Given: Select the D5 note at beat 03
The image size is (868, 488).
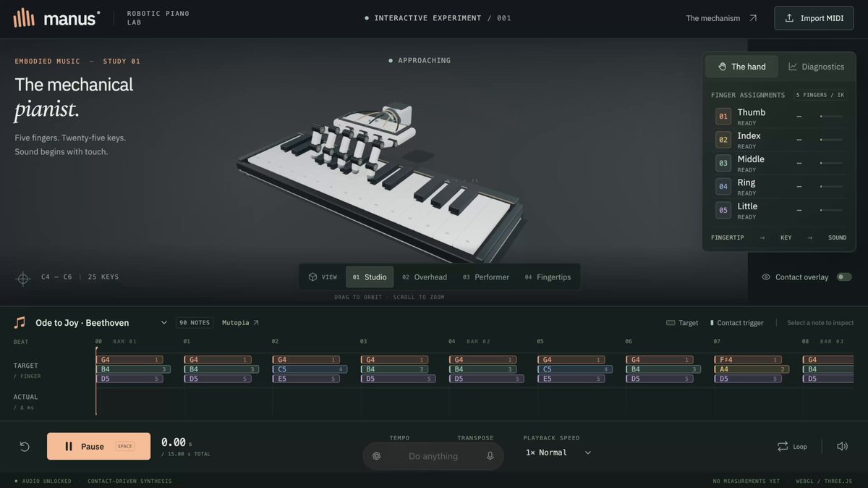Looking at the screenshot, I should tap(398, 379).
